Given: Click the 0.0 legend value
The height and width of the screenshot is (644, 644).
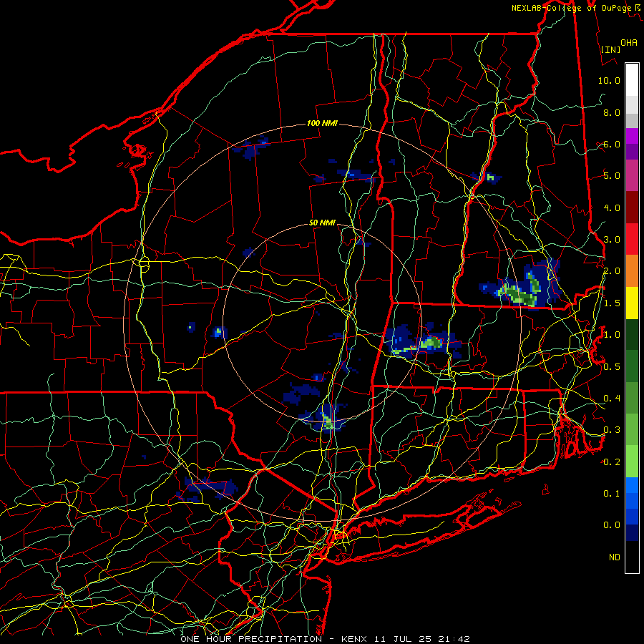Looking at the screenshot, I should [x=612, y=525].
